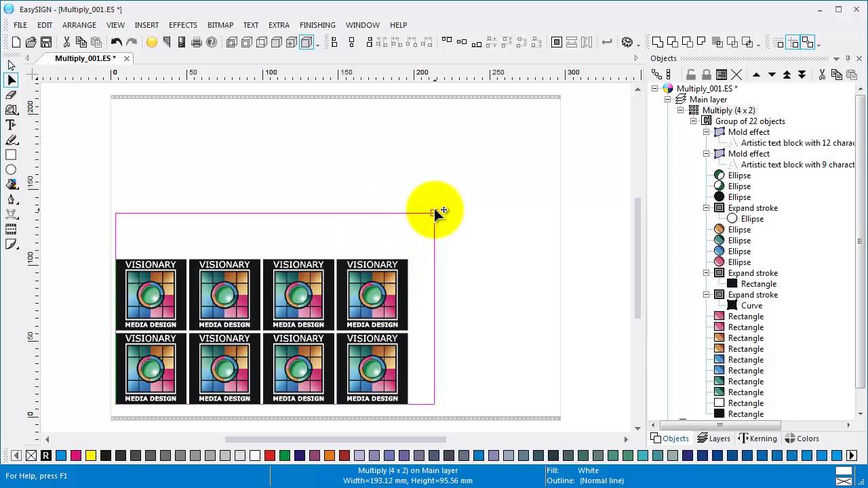Viewport: 868px width, 488px height.
Task: Open the FINISHING menu
Action: tap(317, 25)
